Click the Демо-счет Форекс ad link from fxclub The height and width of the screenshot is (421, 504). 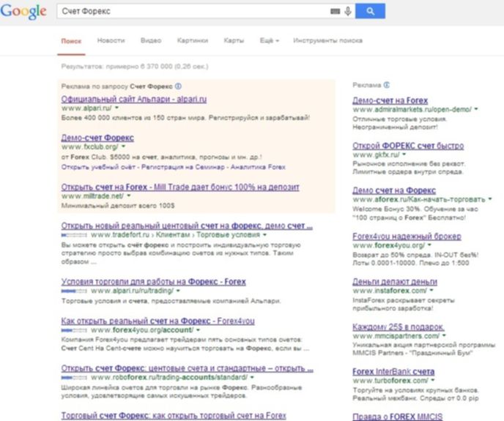coord(97,138)
